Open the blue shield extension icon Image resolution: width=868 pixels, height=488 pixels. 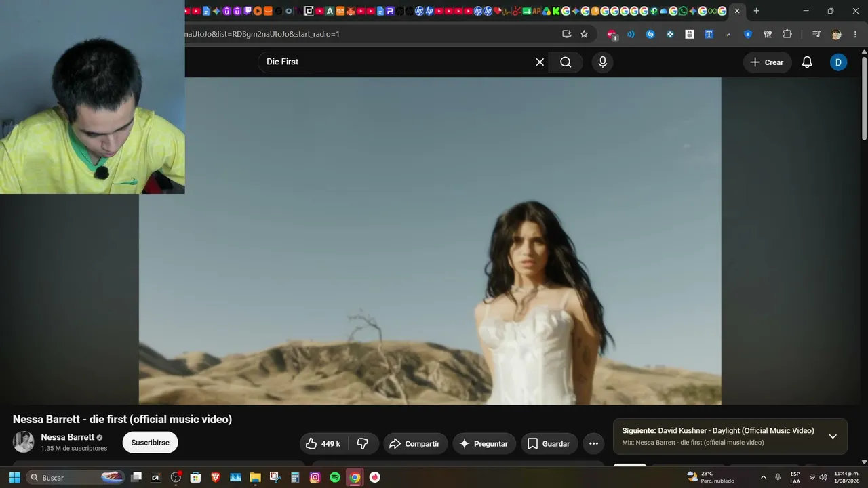click(x=748, y=34)
